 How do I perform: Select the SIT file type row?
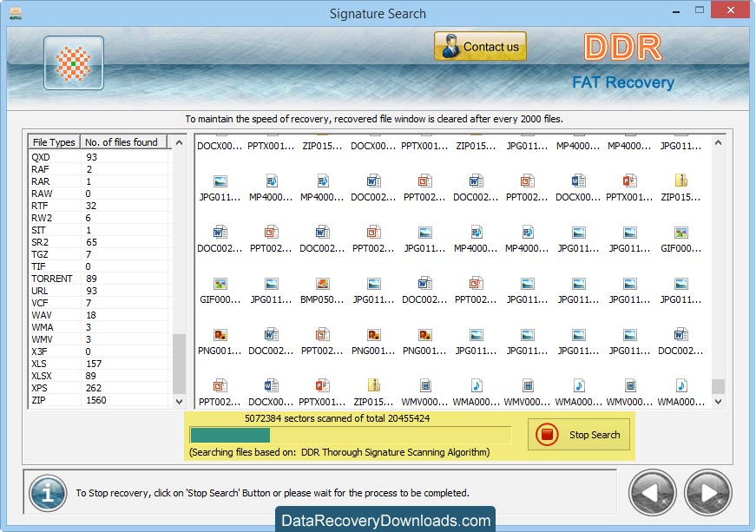tap(100, 230)
